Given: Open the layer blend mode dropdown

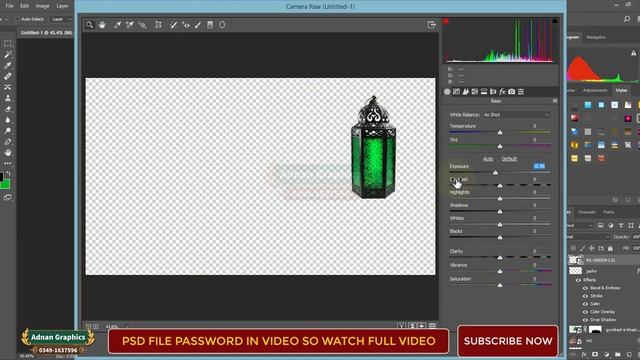Looking at the screenshot, I should click(x=589, y=237).
